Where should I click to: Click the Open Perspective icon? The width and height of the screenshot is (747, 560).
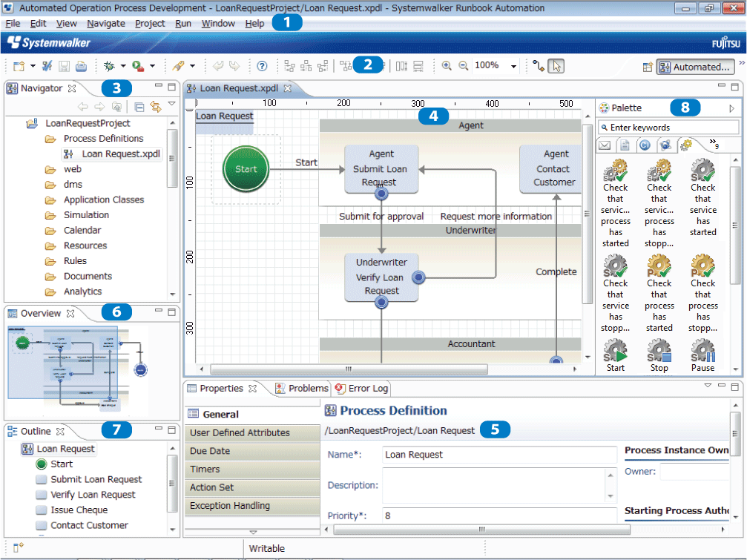[648, 67]
